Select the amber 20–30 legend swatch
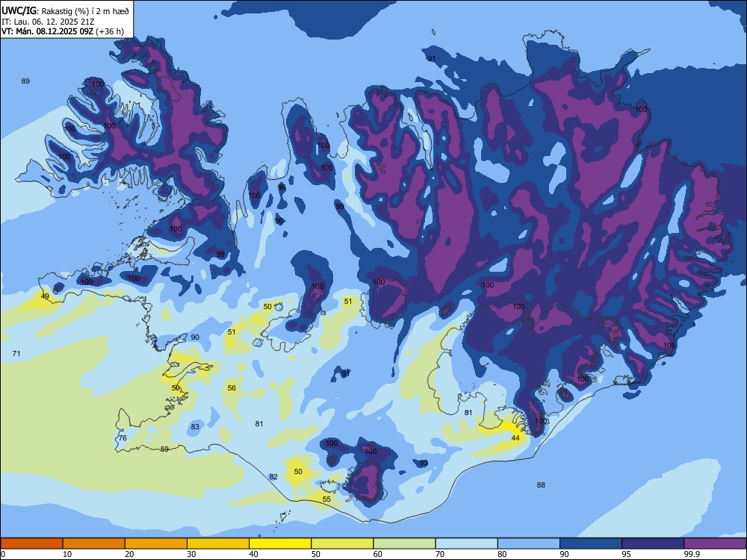 click(x=156, y=544)
